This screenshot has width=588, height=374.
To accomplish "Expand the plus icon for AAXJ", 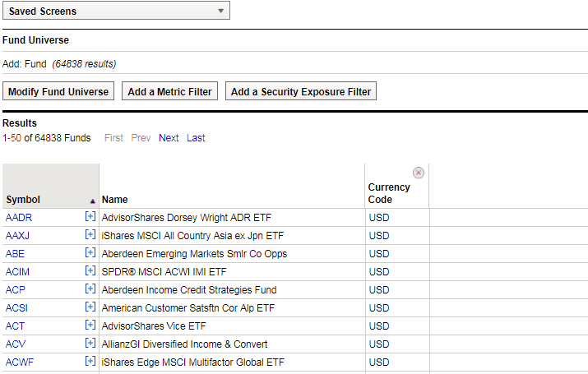I will 90,234.
